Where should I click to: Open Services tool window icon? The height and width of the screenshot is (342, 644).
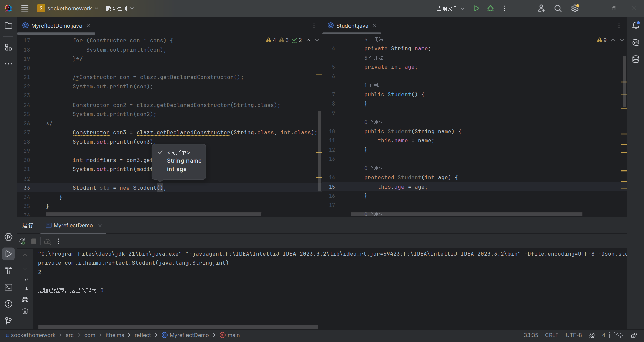click(9, 237)
